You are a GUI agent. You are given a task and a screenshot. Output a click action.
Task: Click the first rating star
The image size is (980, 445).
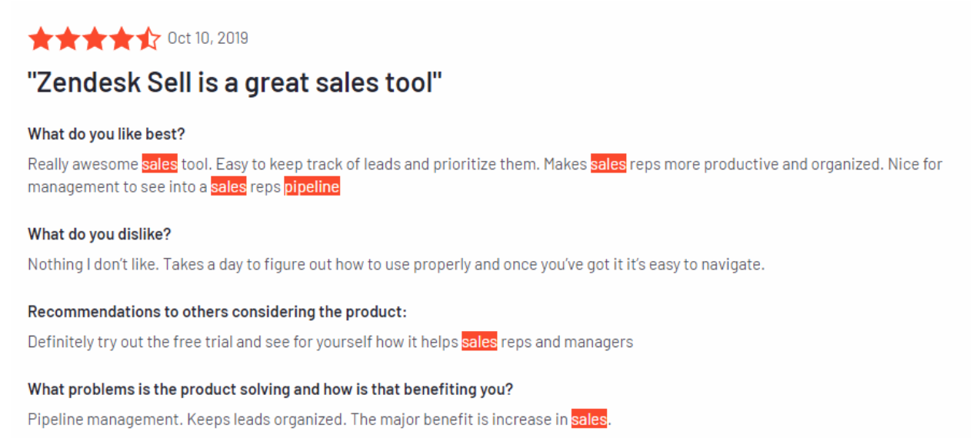41,39
